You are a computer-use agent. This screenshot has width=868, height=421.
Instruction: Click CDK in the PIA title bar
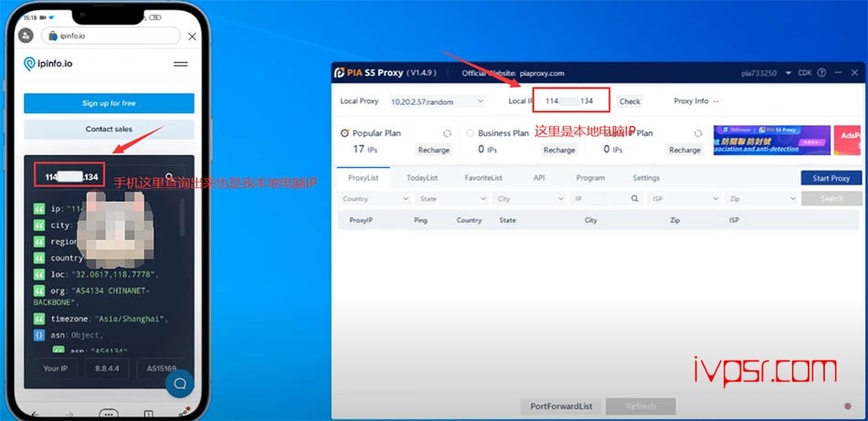(804, 73)
